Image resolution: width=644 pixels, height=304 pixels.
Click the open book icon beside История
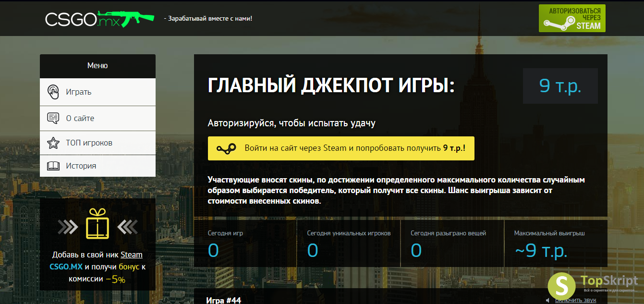click(53, 166)
